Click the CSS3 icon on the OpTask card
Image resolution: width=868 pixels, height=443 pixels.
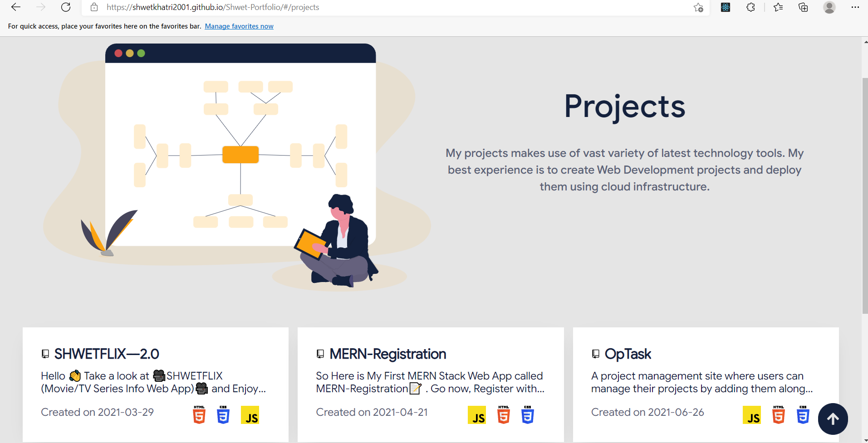[803, 415]
